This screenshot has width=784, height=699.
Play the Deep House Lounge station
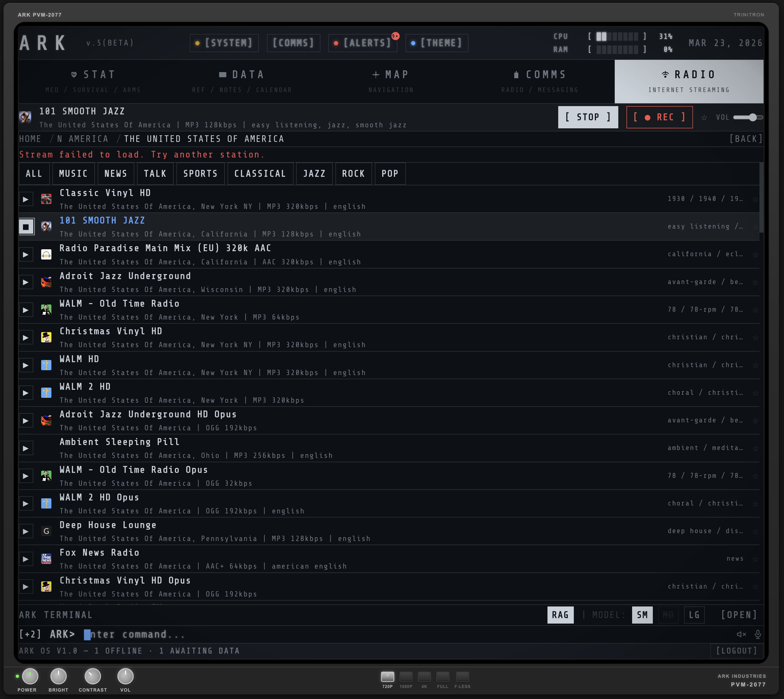tap(26, 531)
